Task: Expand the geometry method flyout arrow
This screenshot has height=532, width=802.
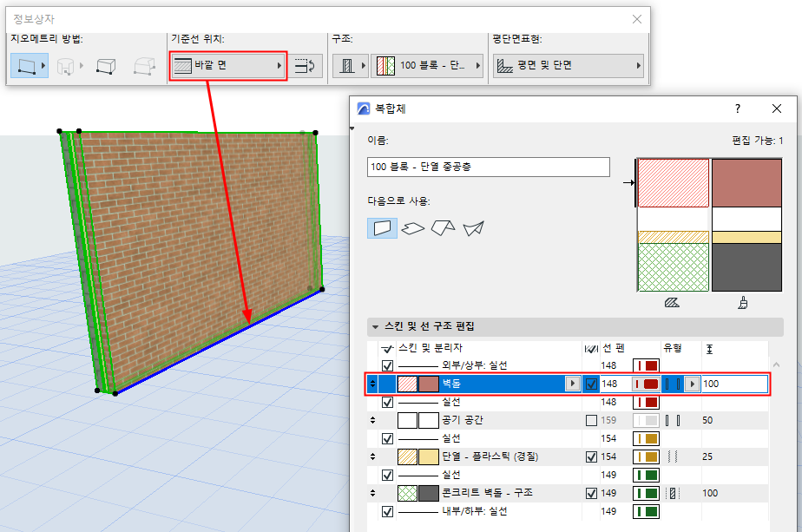Action: click(x=43, y=65)
